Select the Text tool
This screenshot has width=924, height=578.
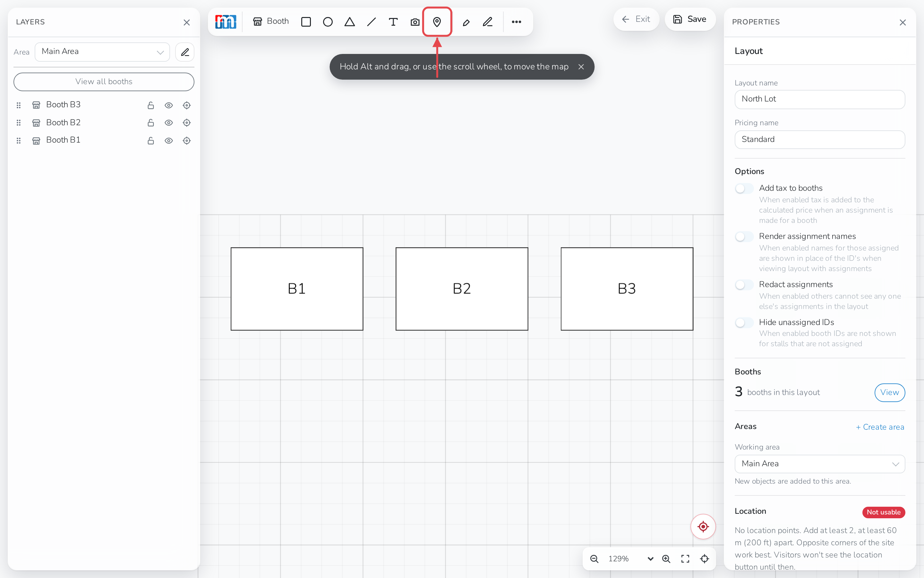point(393,22)
